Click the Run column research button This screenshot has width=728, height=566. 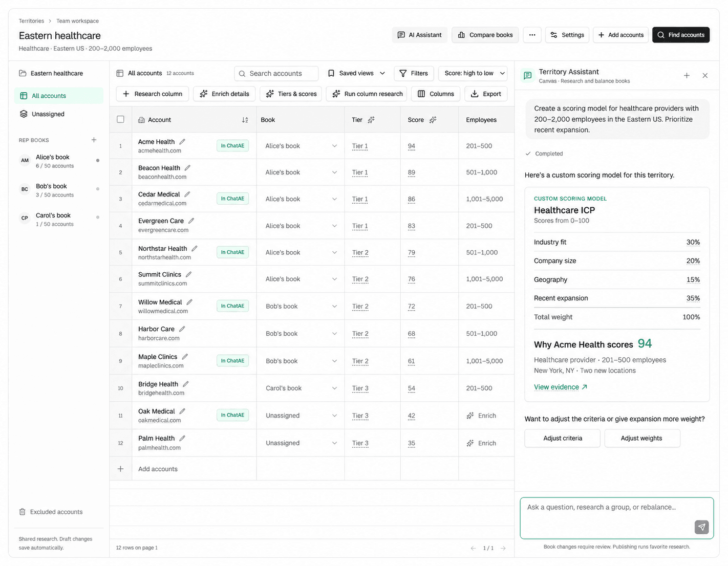click(x=367, y=94)
